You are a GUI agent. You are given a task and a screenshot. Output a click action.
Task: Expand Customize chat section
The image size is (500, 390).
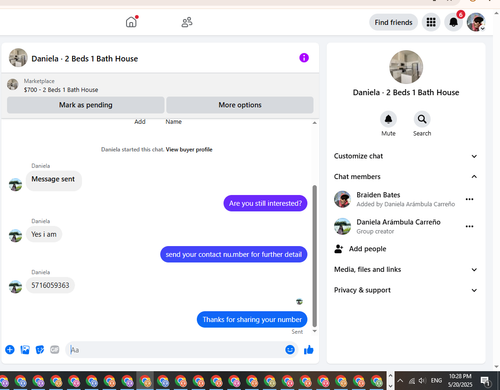(406, 156)
